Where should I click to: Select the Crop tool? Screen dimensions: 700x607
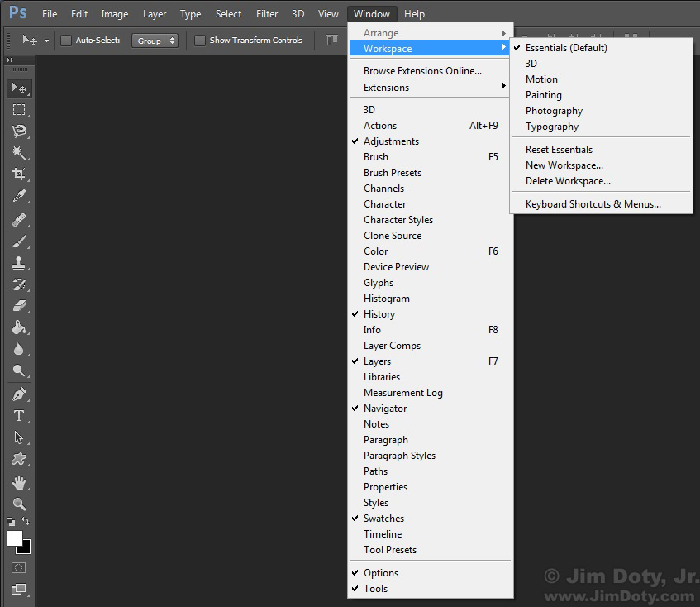tap(19, 174)
